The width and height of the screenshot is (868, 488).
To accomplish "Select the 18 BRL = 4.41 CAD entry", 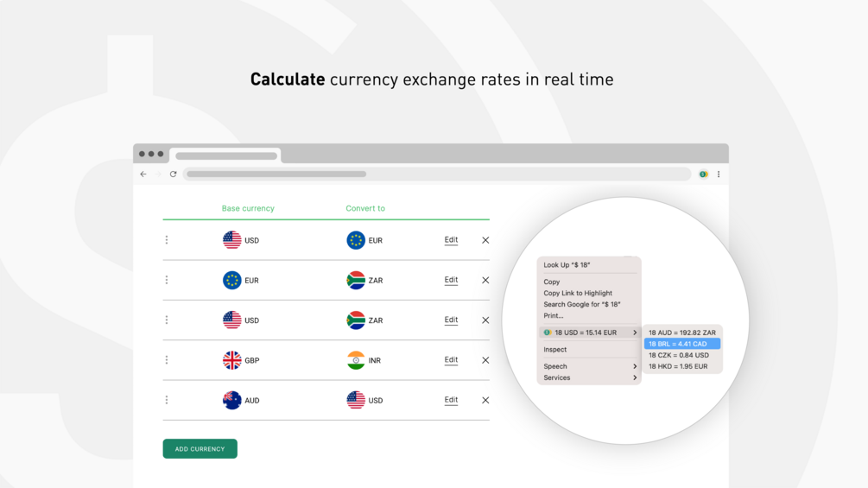I will pyautogui.click(x=682, y=344).
